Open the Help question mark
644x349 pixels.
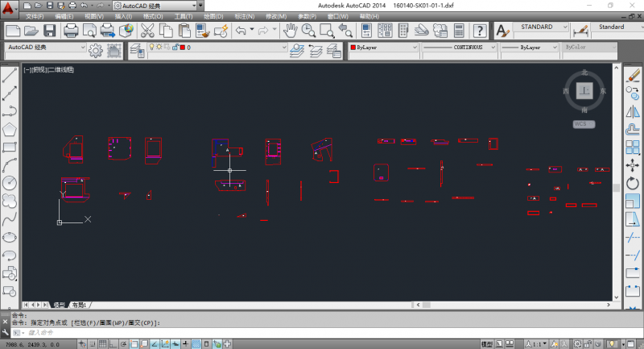click(479, 31)
